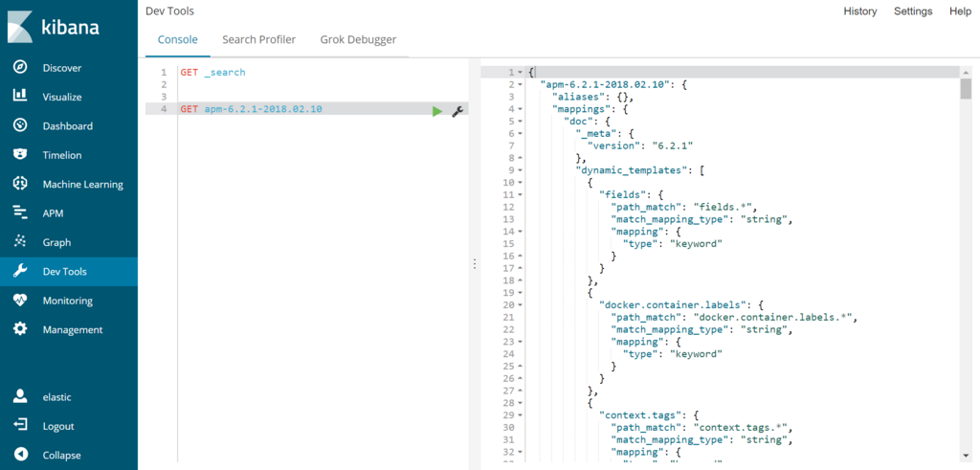
Task: Collapse "fields" fold arrow line 11
Action: (x=520, y=195)
